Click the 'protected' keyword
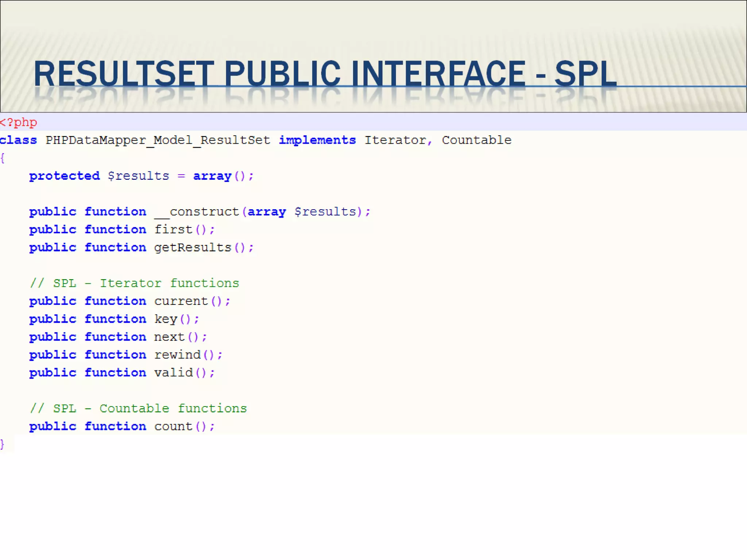This screenshot has height=560, width=747. [x=65, y=176]
